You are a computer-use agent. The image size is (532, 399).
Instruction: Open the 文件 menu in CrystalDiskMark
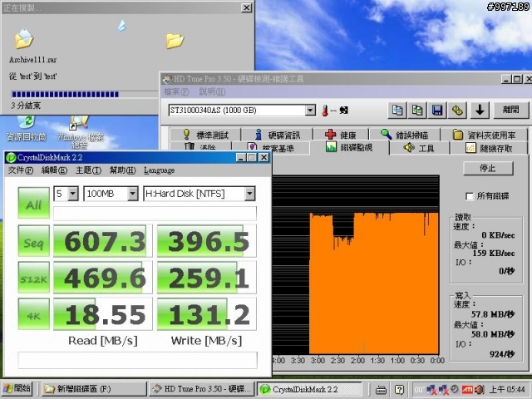20,170
